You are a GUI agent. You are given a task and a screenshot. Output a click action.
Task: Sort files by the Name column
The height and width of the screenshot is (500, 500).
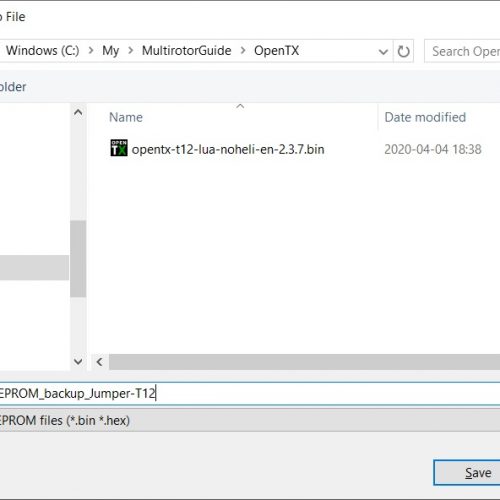pyautogui.click(x=233, y=117)
